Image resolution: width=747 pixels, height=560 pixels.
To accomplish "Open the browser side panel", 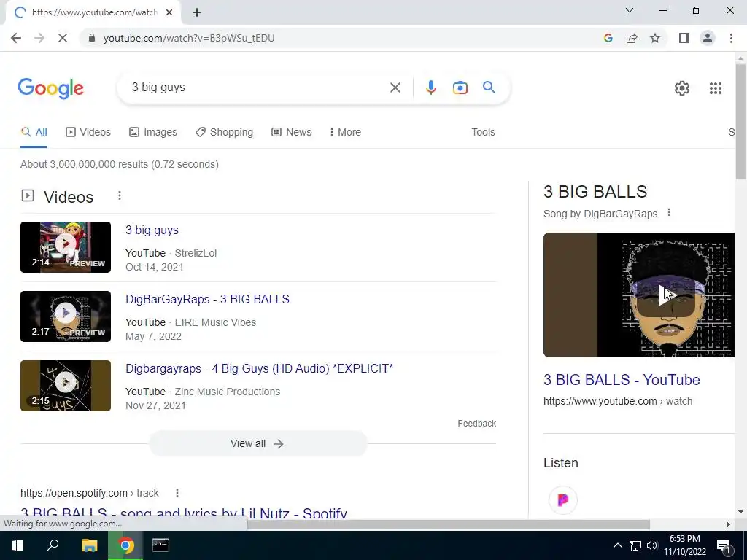I will [x=684, y=38].
